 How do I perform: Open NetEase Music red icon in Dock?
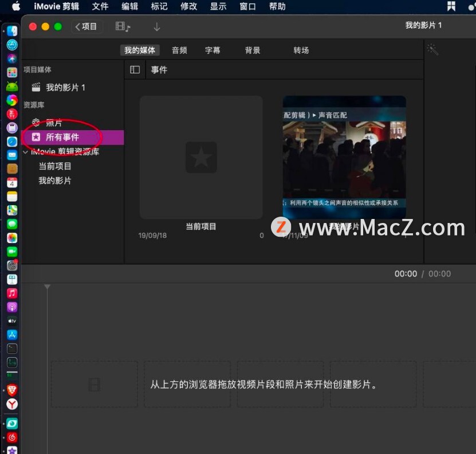[12, 437]
